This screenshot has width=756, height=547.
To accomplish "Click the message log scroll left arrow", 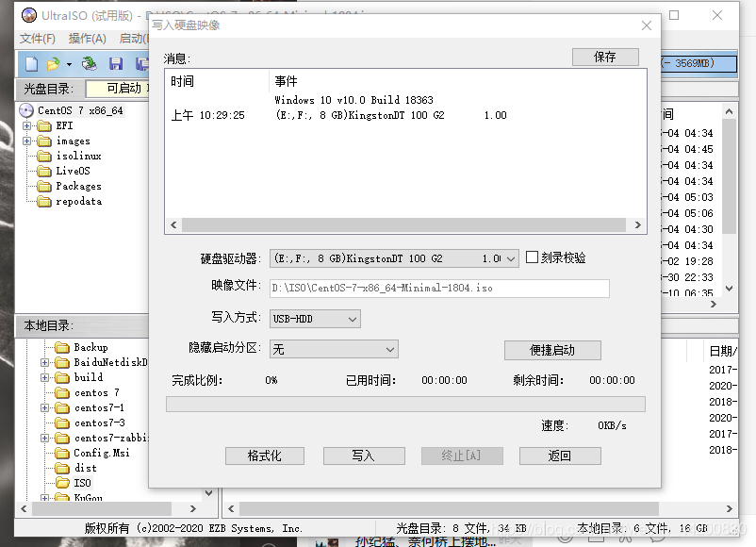I will 174,224.
